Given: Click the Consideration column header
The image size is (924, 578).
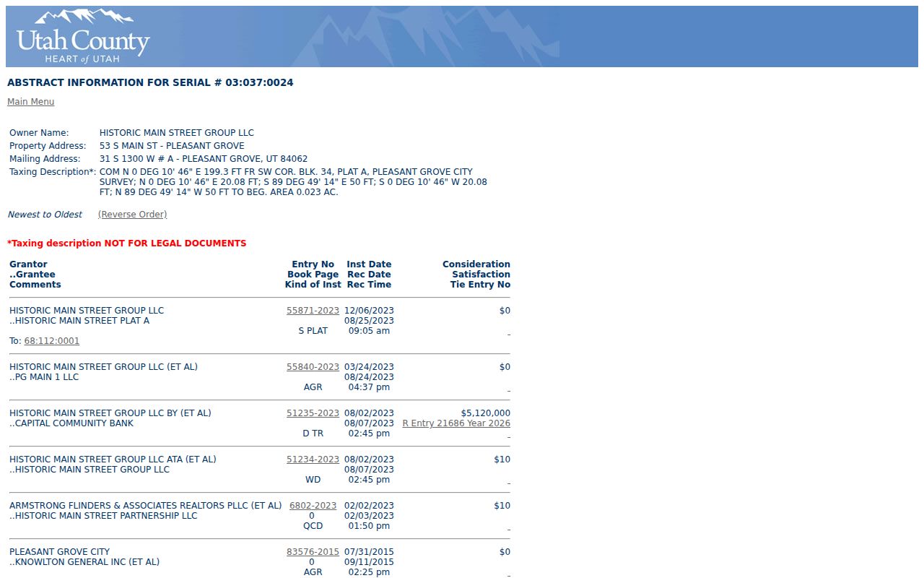Looking at the screenshot, I should 476,264.
